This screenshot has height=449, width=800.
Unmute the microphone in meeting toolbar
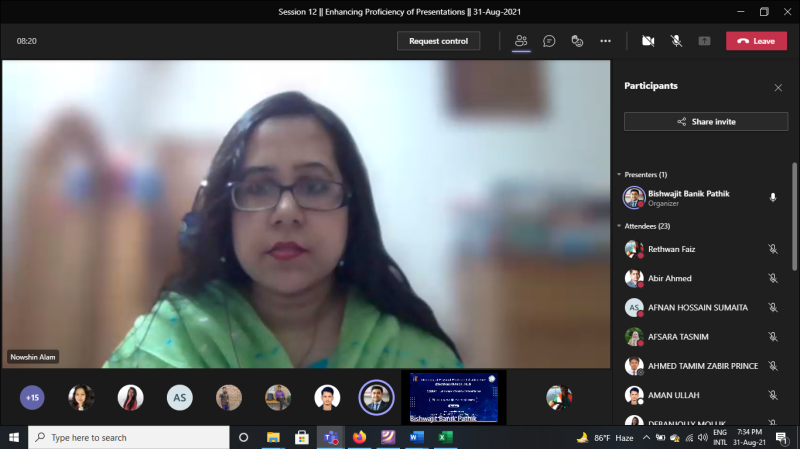[676, 41]
